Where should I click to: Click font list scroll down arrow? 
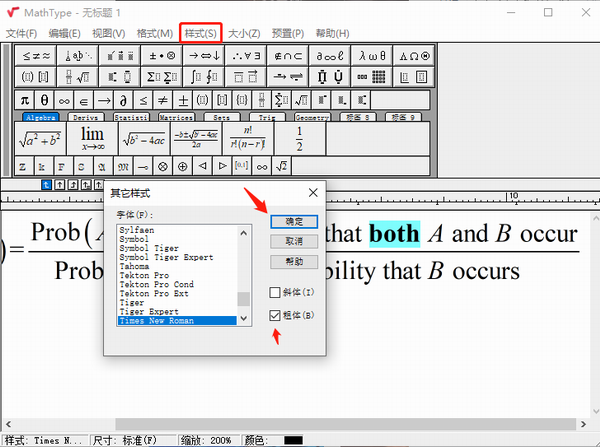[244, 318]
